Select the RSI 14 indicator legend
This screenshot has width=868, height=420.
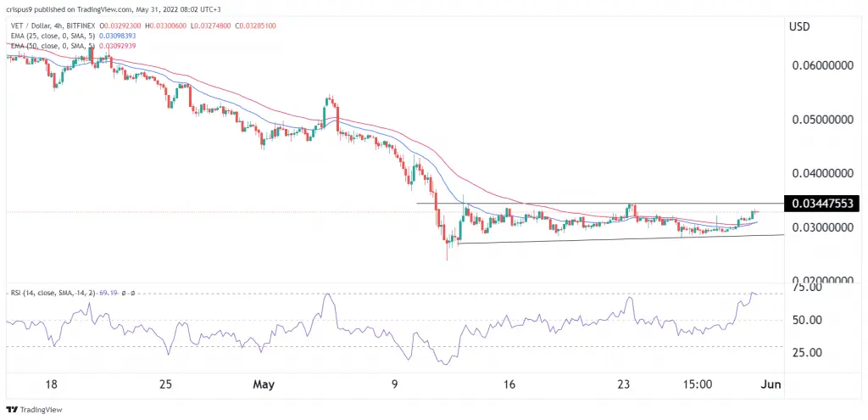click(x=52, y=293)
